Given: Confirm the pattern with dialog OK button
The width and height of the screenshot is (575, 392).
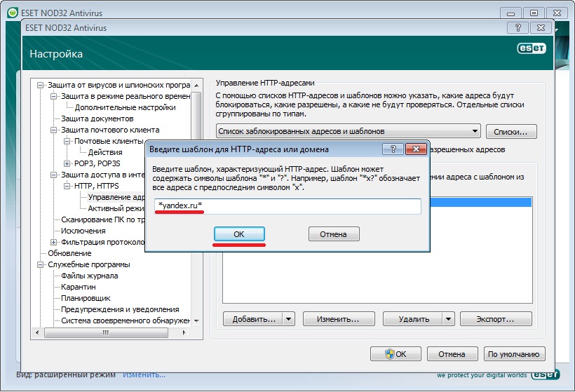Looking at the screenshot, I should pyautogui.click(x=239, y=234).
